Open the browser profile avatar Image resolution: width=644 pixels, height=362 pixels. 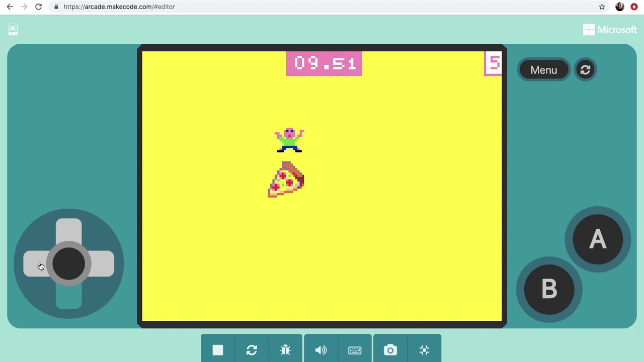point(620,7)
